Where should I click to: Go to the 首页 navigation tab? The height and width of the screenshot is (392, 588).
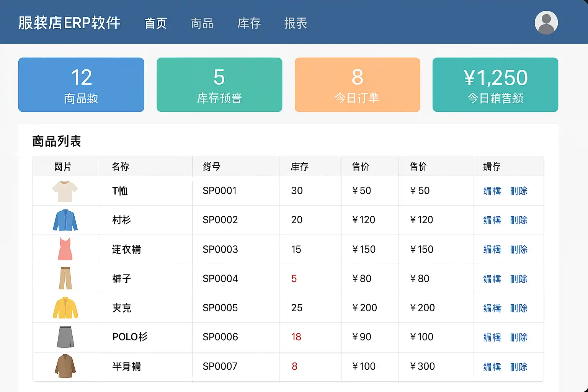click(x=155, y=23)
